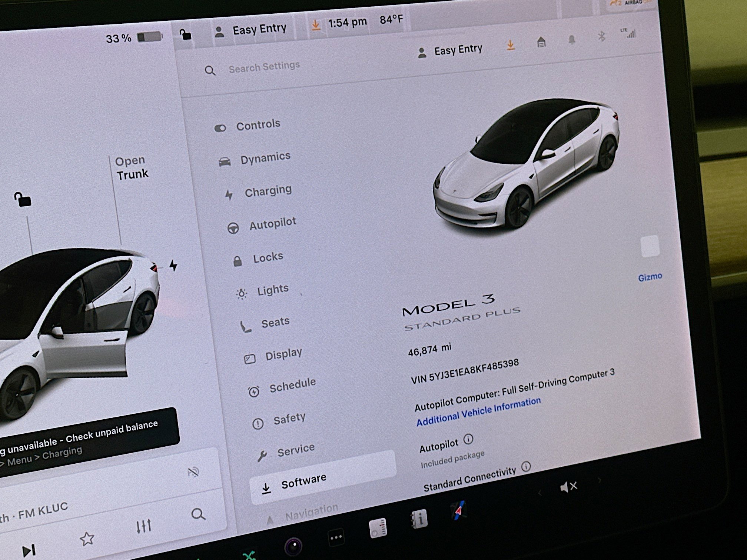The height and width of the screenshot is (560, 747).
Task: Tap the Autopilot Computer: Full Self-Driving Computer 3 line
Action: pyautogui.click(x=514, y=390)
